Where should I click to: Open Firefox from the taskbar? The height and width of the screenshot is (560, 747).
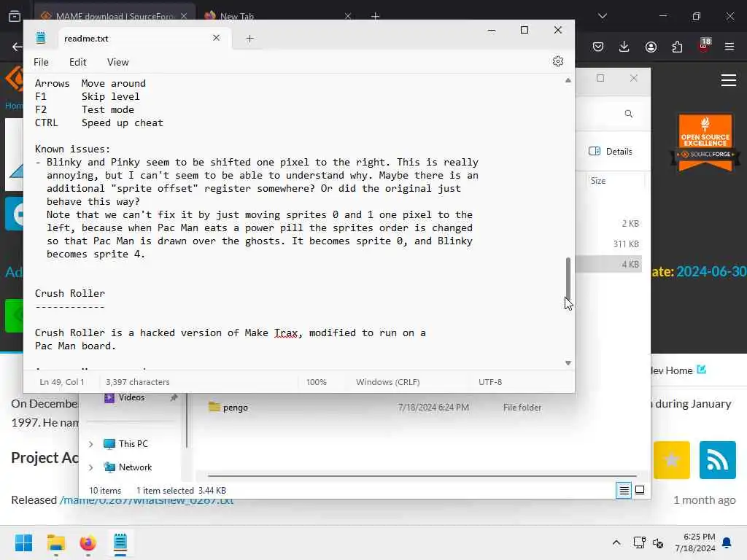[88, 542]
